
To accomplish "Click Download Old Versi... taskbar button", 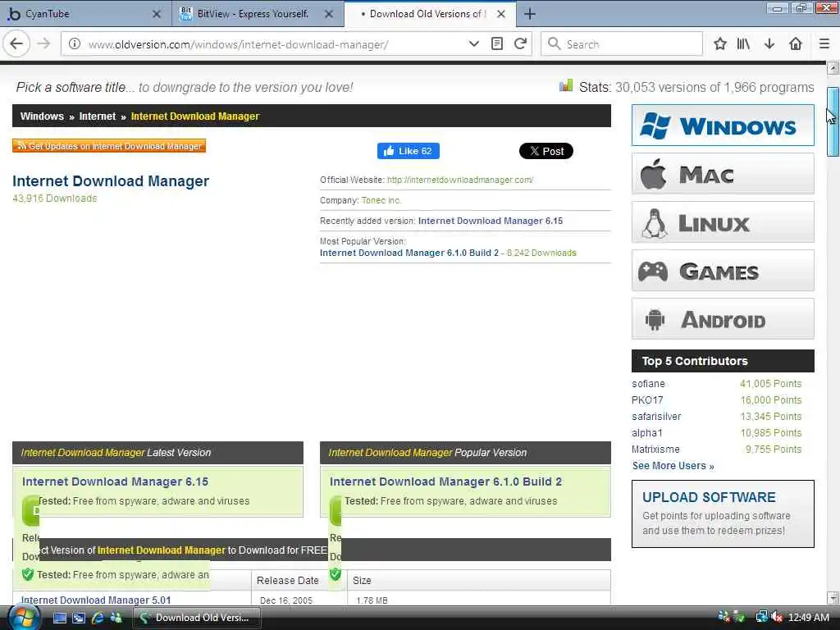I will [x=197, y=618].
